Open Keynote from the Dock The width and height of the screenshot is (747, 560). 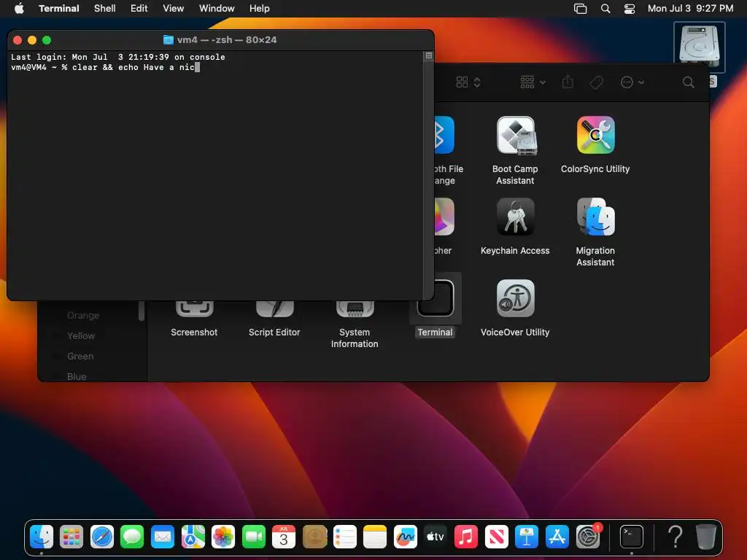coord(527,537)
